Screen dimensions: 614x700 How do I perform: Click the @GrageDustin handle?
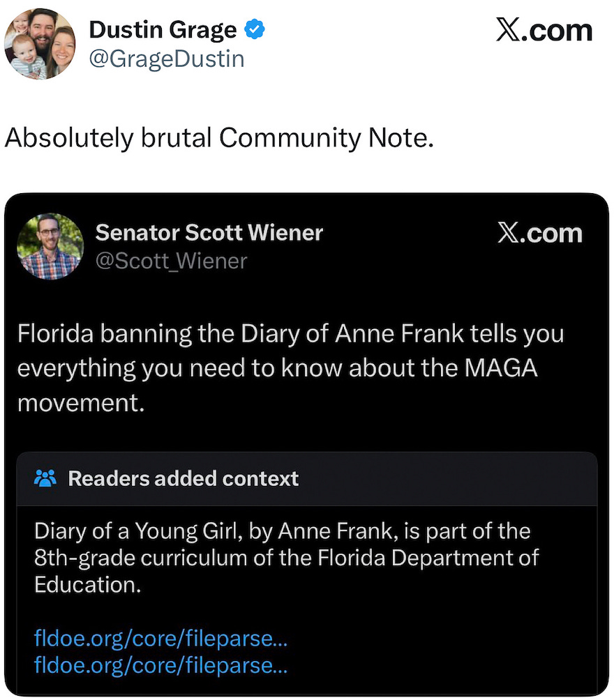coord(166,59)
